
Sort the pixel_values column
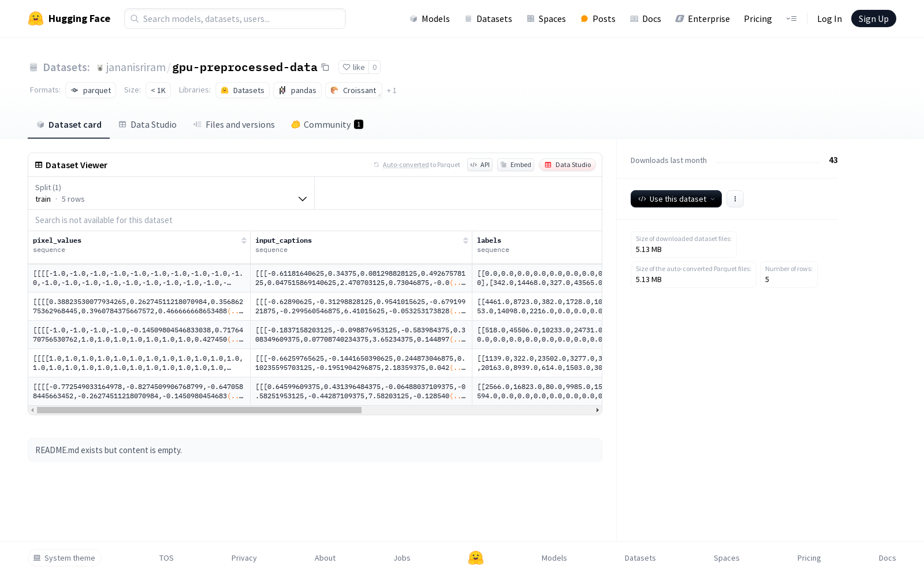pyautogui.click(x=244, y=240)
